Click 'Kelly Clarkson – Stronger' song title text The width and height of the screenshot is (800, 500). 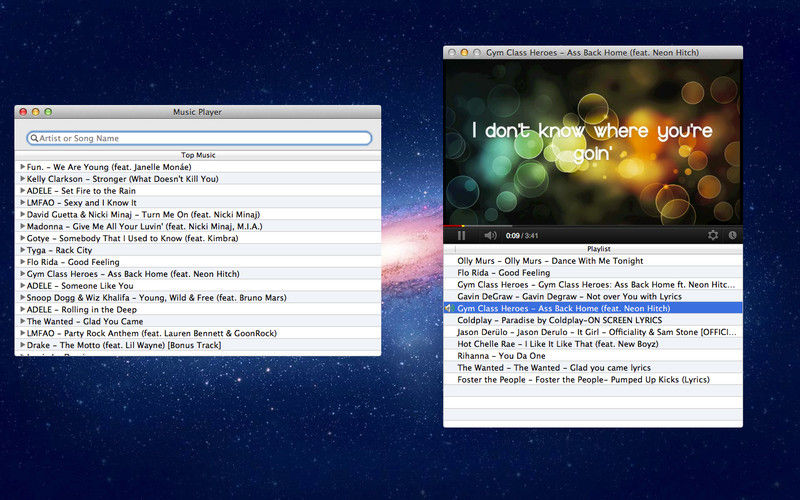(x=122, y=179)
